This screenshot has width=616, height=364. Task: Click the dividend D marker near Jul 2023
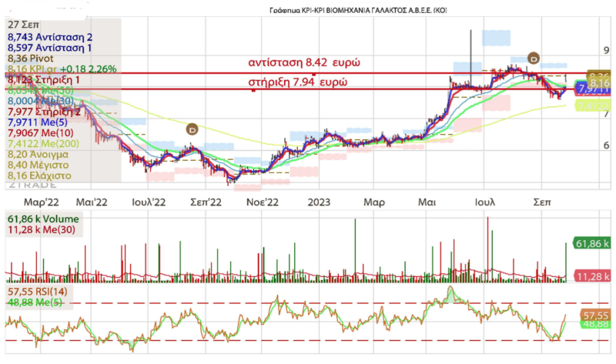click(x=534, y=58)
